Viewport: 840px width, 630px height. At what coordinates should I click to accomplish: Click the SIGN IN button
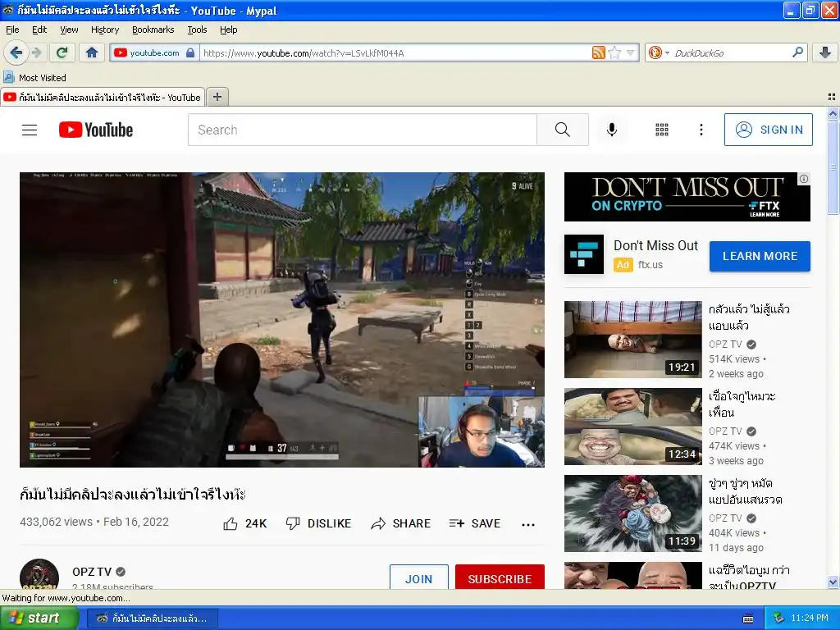point(768,130)
